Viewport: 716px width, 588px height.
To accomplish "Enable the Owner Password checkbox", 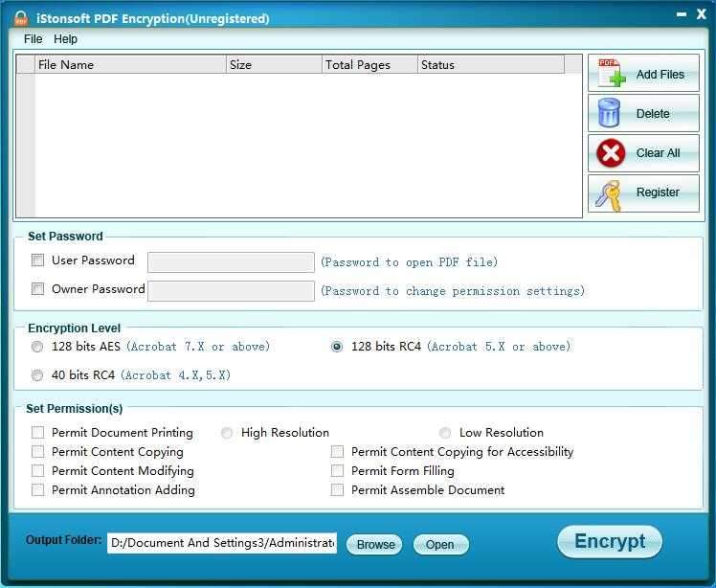I will (x=37, y=289).
